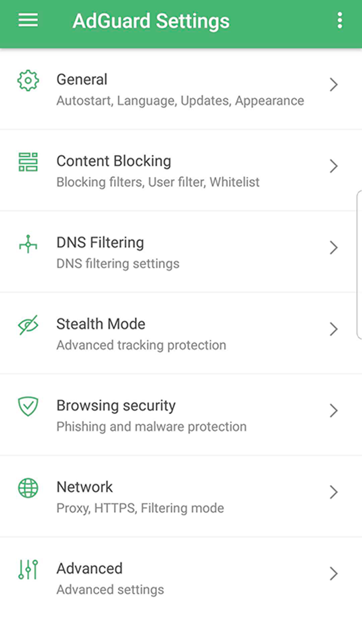Tap the Network globe icon
This screenshot has height=644, width=362.
coord(28,488)
